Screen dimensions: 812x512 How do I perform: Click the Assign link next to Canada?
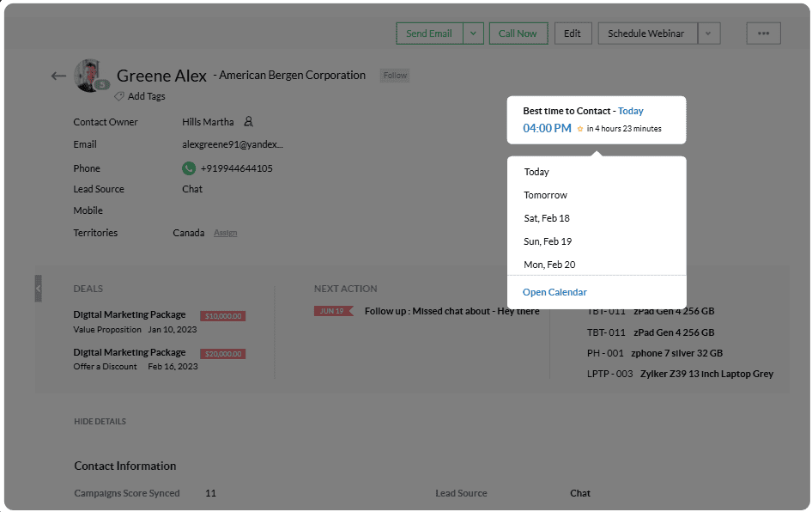pos(225,233)
